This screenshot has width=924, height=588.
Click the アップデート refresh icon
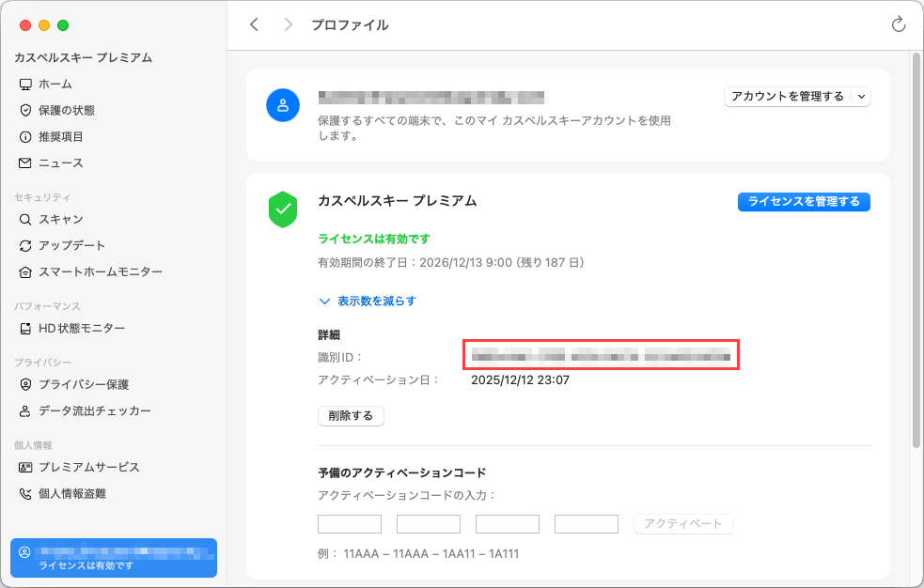point(25,245)
